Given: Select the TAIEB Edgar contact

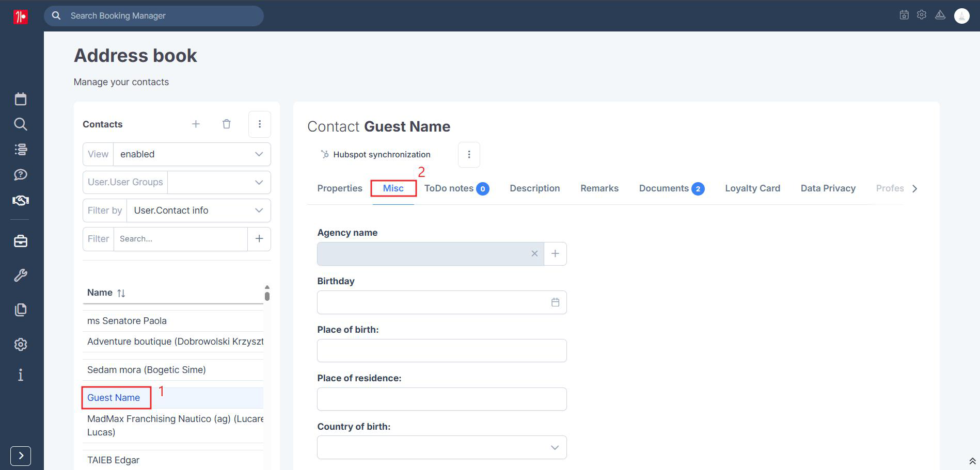Looking at the screenshot, I should 114,460.
